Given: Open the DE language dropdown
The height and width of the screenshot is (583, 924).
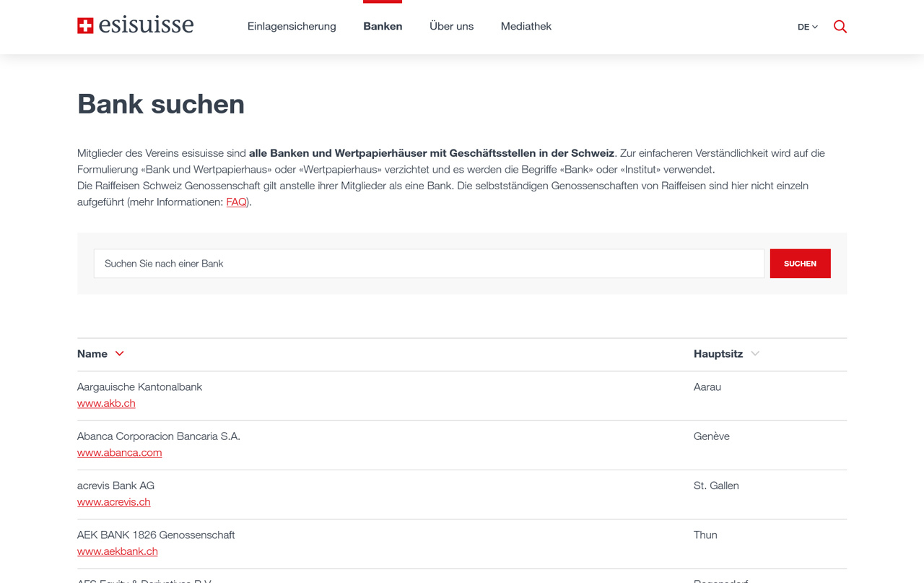Looking at the screenshot, I should [x=807, y=27].
